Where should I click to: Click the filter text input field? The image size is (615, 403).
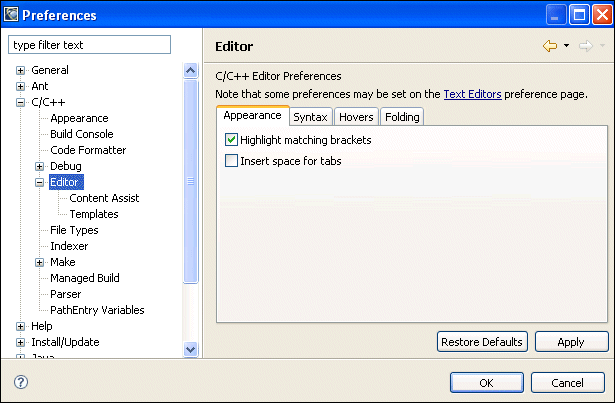click(x=90, y=45)
